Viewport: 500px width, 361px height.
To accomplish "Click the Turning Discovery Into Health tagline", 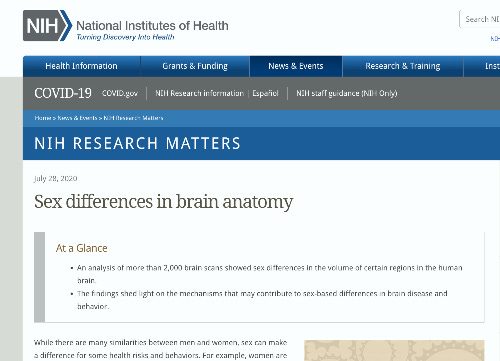I will tap(125, 37).
